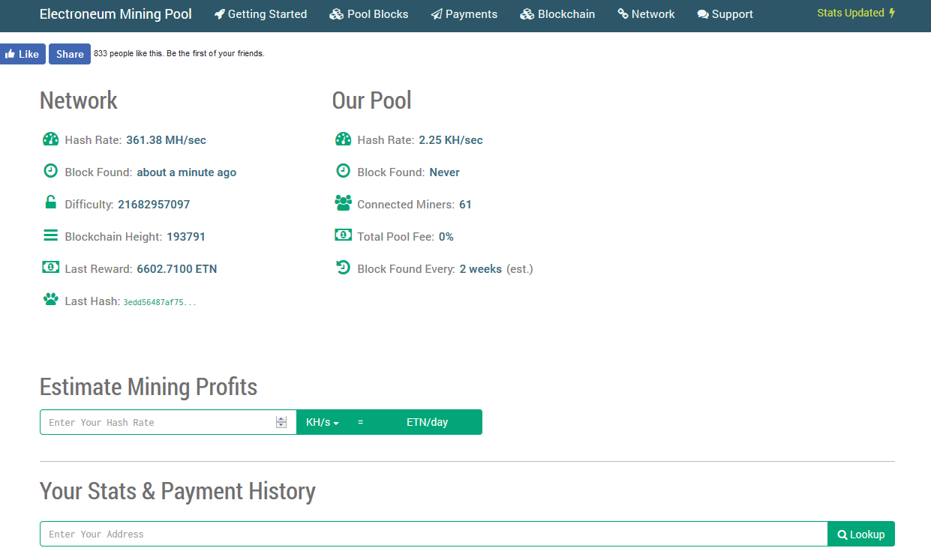Open the Pool Blocks page

(x=369, y=14)
